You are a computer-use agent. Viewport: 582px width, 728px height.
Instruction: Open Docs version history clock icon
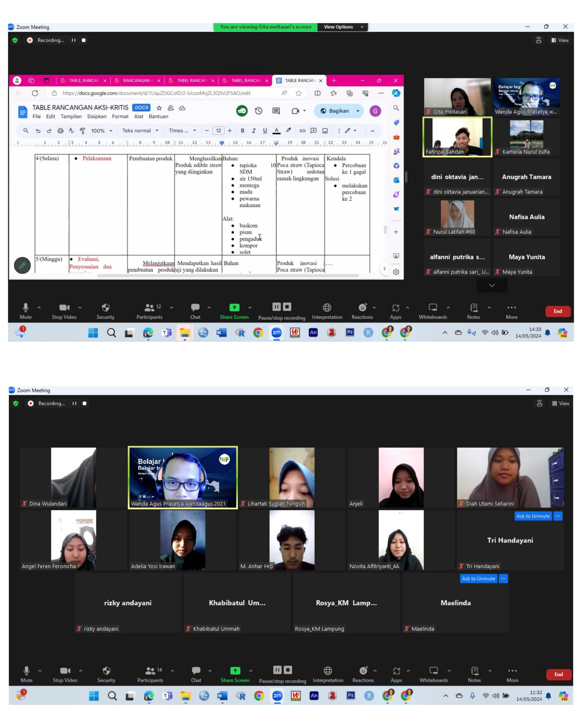259,111
